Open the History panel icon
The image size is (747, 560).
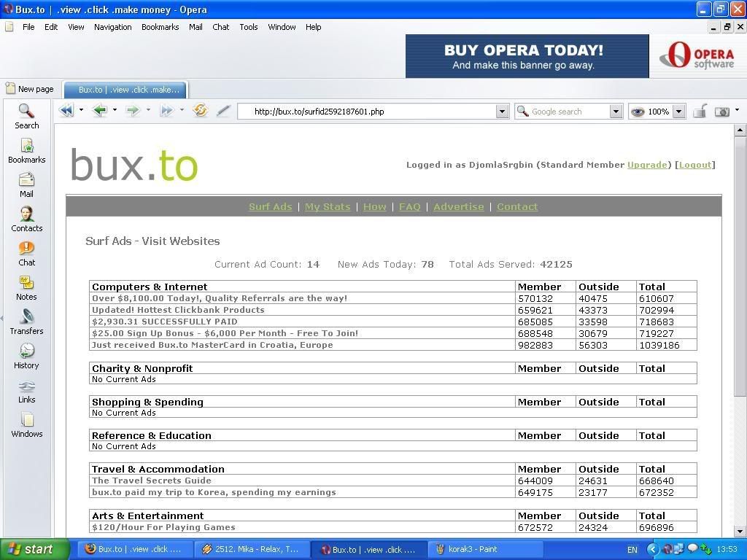click(26, 356)
